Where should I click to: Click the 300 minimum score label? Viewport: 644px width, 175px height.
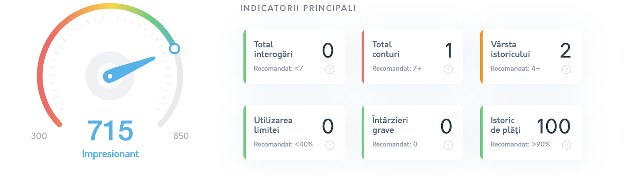pyautogui.click(x=39, y=136)
